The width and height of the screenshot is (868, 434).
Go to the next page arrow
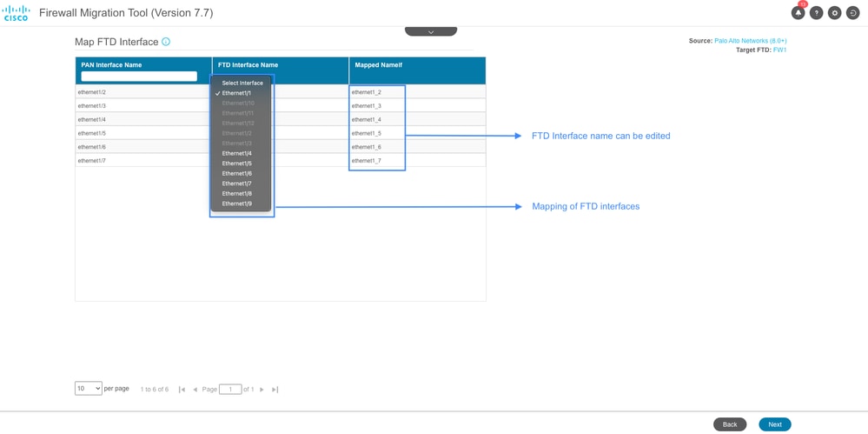click(262, 390)
